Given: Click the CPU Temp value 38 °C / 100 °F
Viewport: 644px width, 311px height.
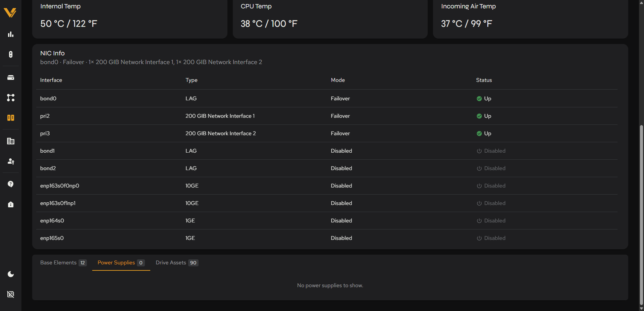Looking at the screenshot, I should 269,23.
